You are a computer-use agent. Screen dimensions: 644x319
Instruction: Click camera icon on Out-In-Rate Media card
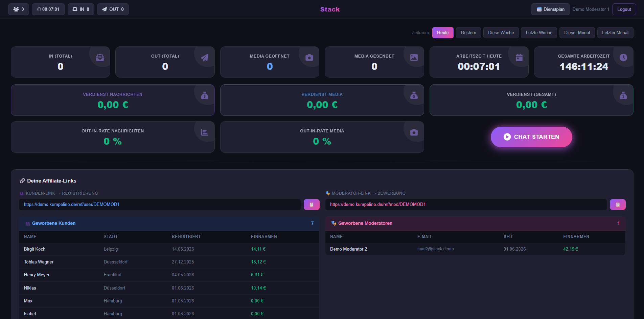(414, 132)
